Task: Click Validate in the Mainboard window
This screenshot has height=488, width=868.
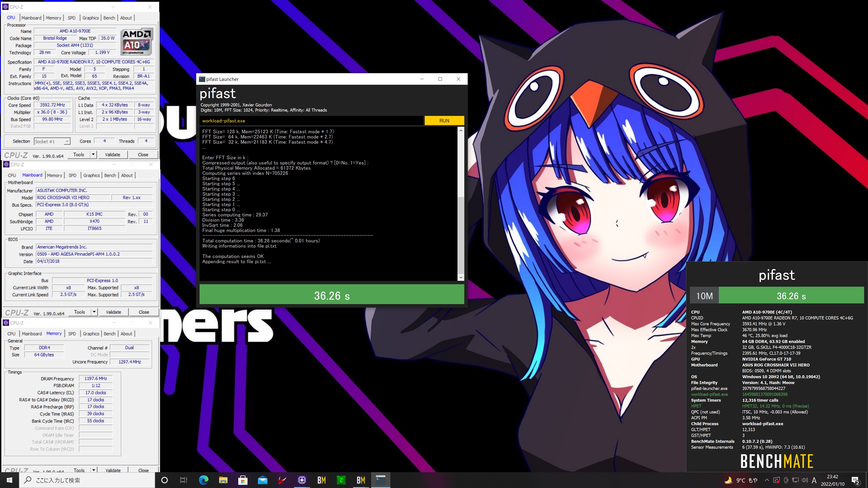Action: (x=113, y=312)
